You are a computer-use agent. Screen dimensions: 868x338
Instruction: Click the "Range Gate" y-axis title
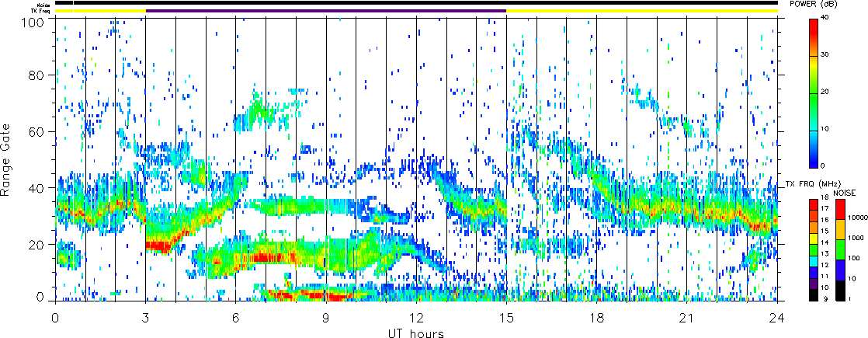coord(7,159)
